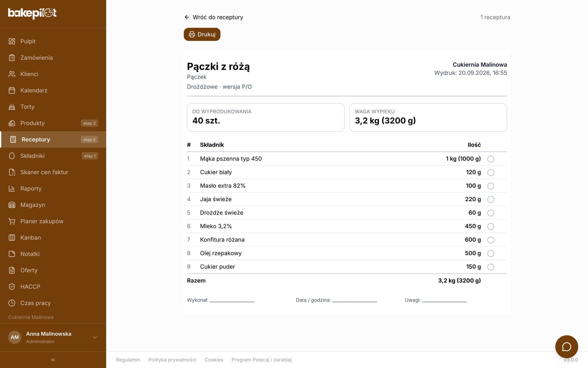
Task: Expand the Anna Malinowska user menu
Action: pyautogui.click(x=95, y=337)
